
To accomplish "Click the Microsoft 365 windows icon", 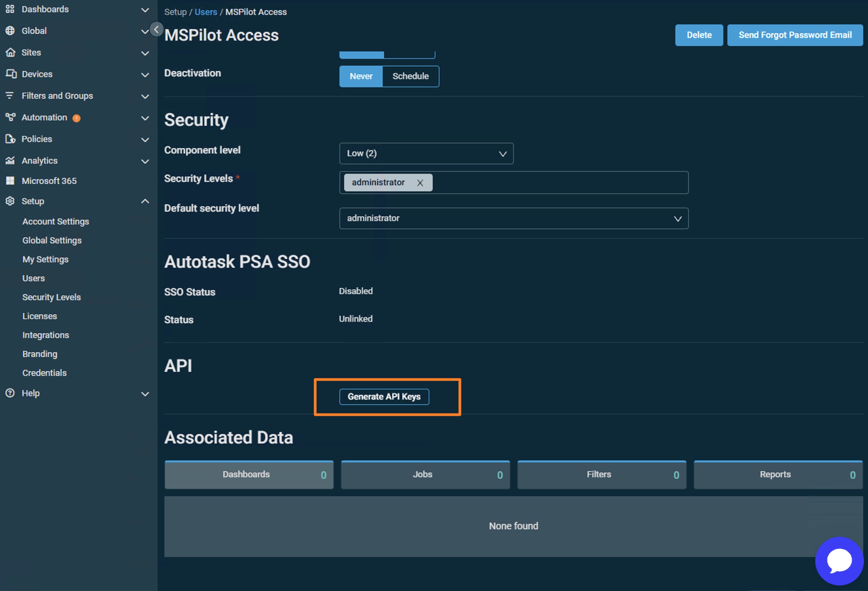I will pos(10,181).
